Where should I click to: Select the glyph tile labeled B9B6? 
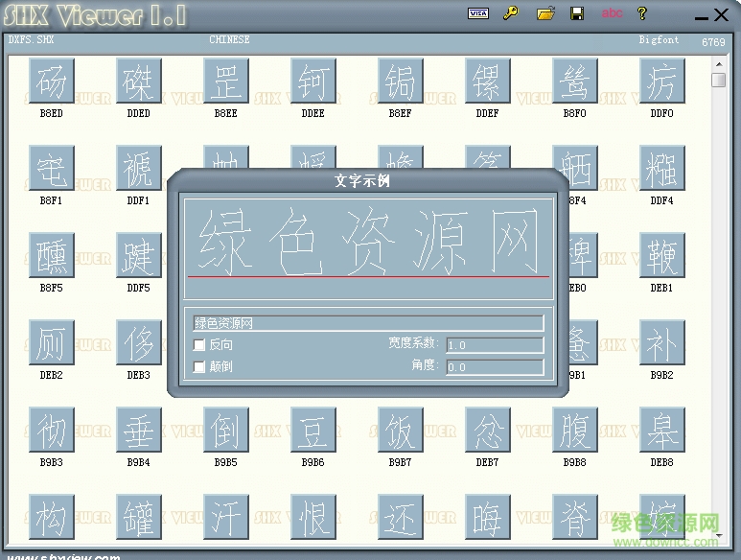313,430
